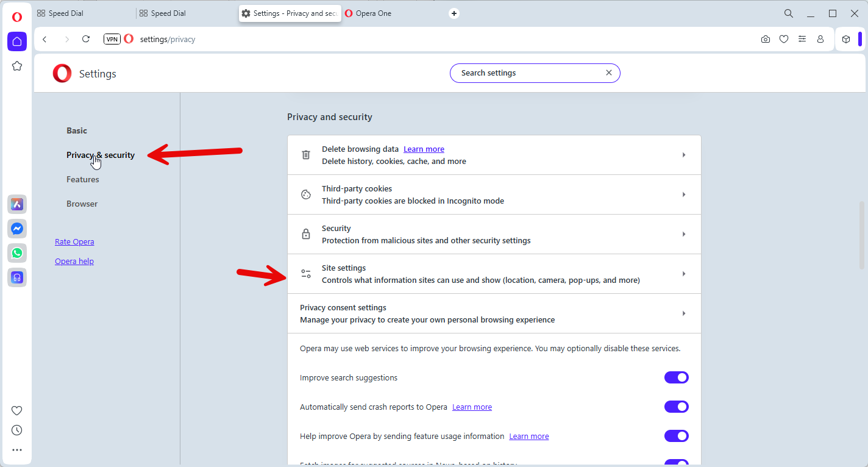The width and height of the screenshot is (868, 467).
Task: Open Bookmarks star icon in sidebar
Action: coord(17,66)
